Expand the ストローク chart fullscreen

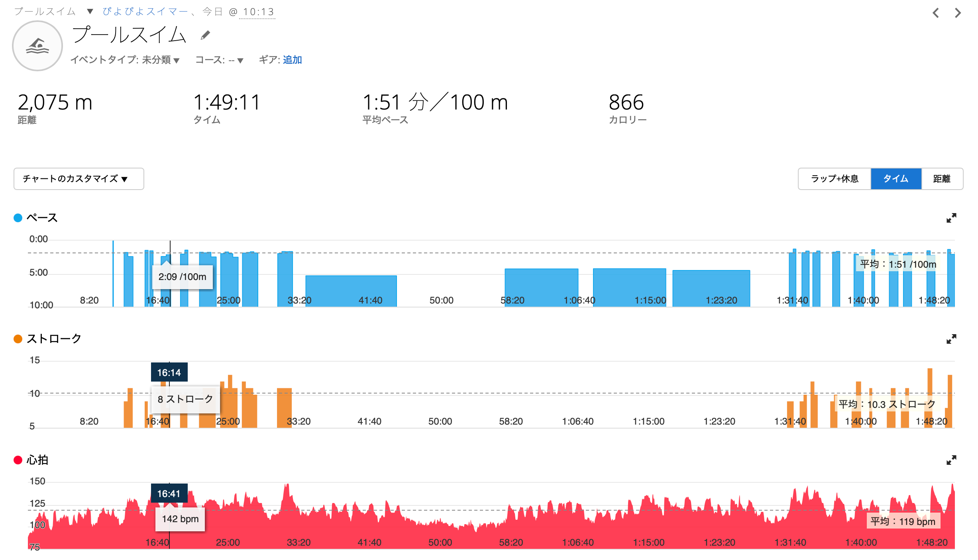pos(951,339)
